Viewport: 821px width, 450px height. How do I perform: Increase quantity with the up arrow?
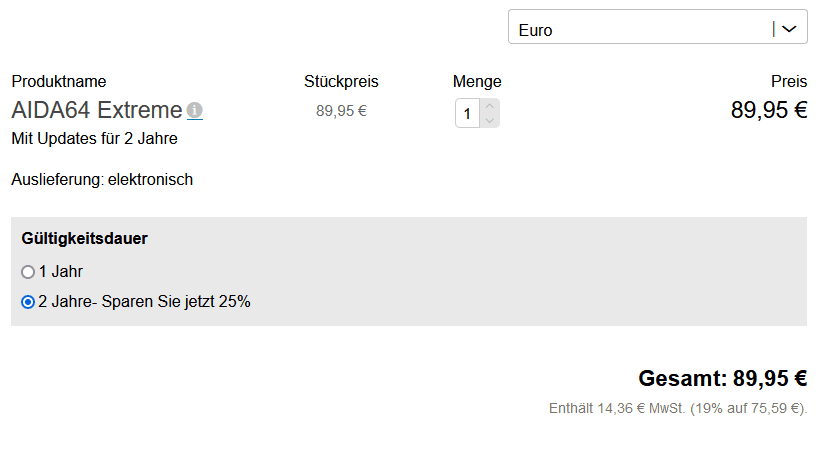[490, 106]
